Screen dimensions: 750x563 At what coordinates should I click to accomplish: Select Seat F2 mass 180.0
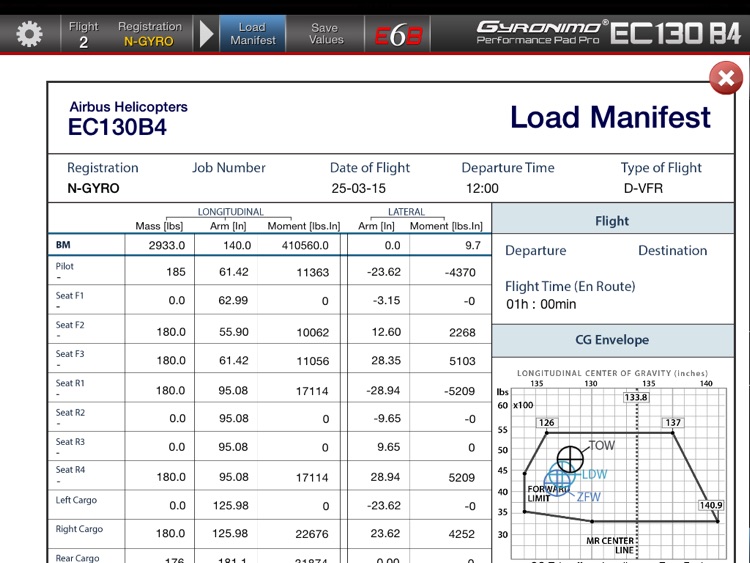[x=171, y=332]
